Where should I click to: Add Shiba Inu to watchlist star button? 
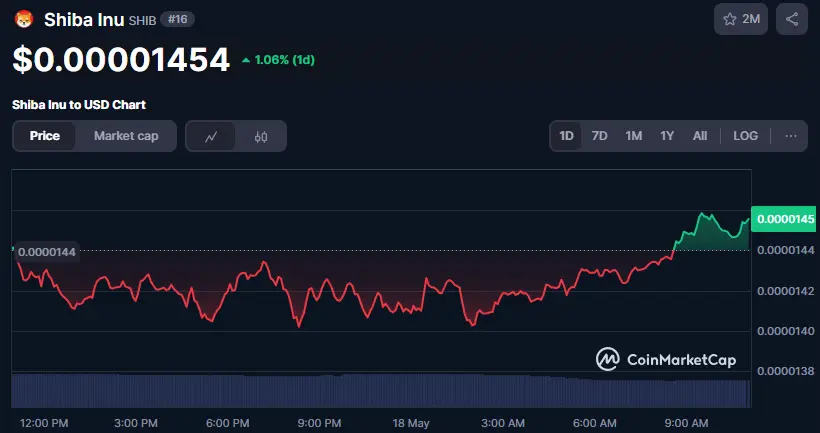pos(741,19)
